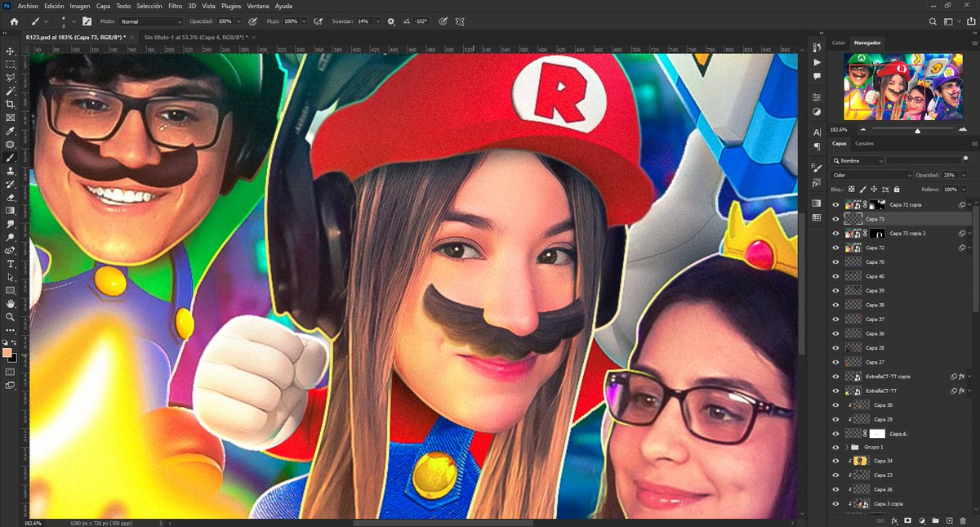Open the Flujo percentage dropdown

(304, 21)
